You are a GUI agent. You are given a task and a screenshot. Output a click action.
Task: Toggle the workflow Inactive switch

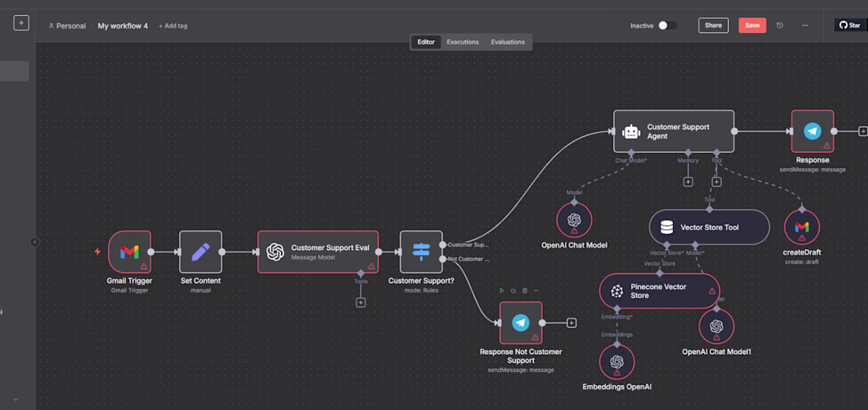point(668,25)
